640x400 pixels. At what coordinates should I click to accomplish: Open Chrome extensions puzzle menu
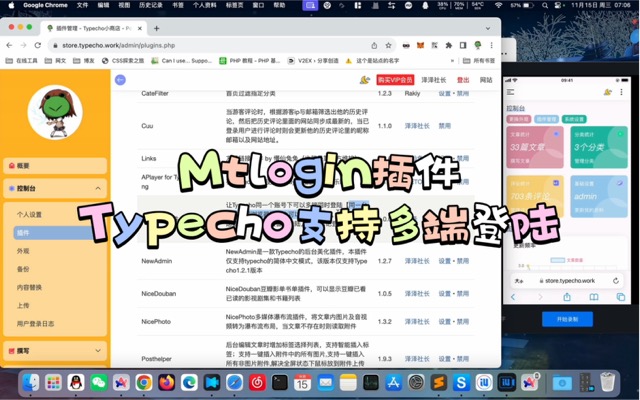tap(449, 45)
